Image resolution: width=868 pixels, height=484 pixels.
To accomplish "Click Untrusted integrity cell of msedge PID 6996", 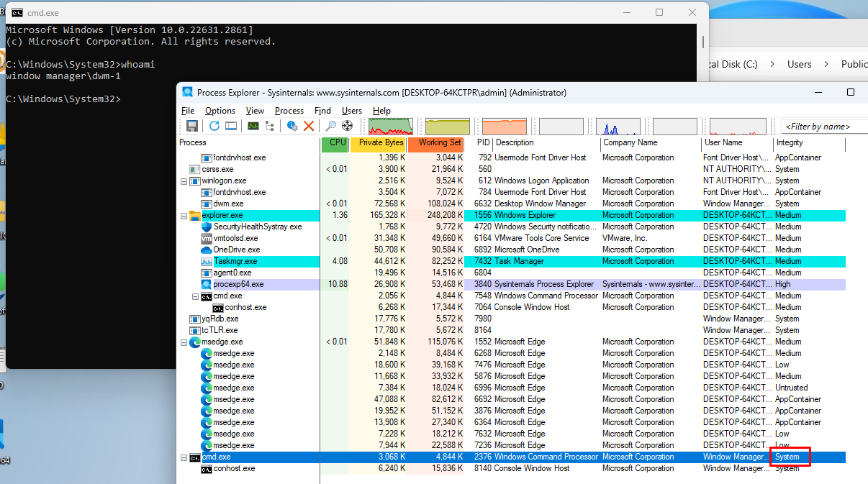I will pyautogui.click(x=791, y=388).
